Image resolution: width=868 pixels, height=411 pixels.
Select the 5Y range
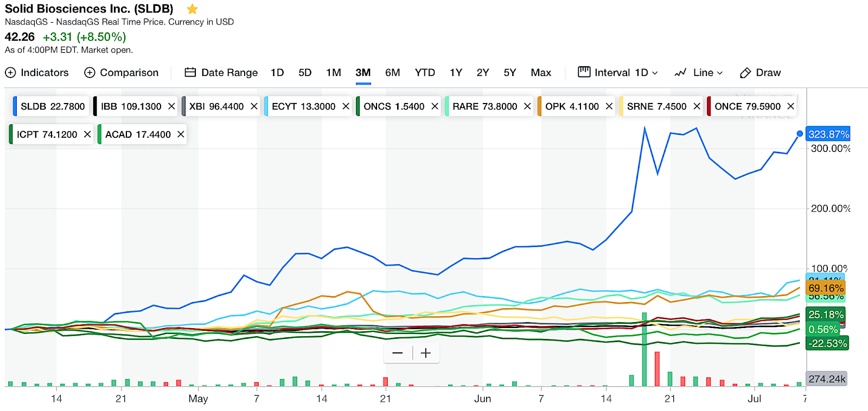coord(510,73)
